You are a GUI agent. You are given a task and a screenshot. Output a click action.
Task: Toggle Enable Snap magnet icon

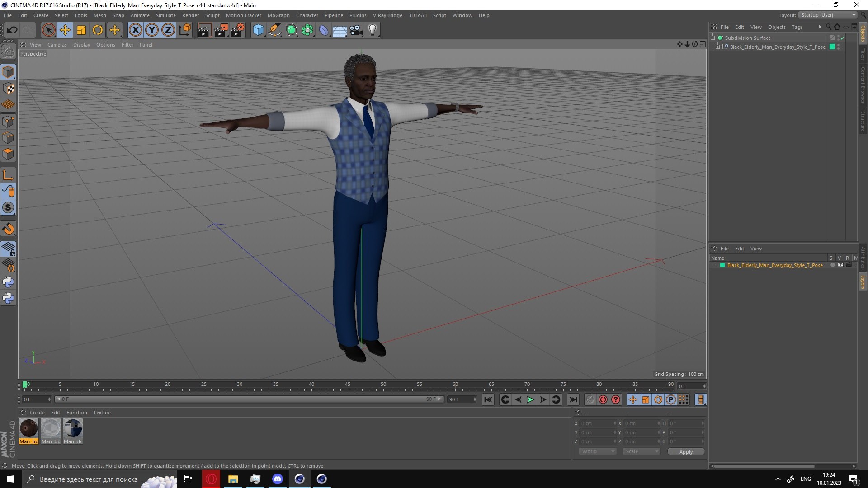[8, 229]
